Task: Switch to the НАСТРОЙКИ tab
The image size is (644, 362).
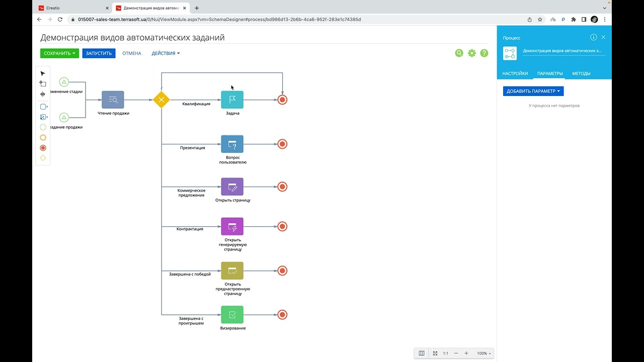Action: 515,73
